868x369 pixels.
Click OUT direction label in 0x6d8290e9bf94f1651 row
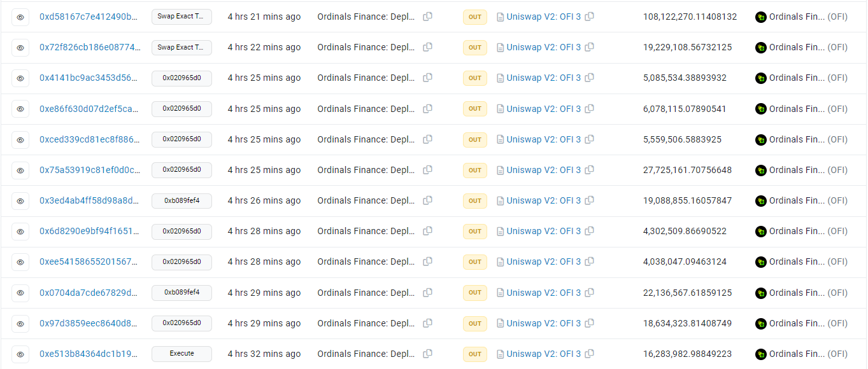475,232
